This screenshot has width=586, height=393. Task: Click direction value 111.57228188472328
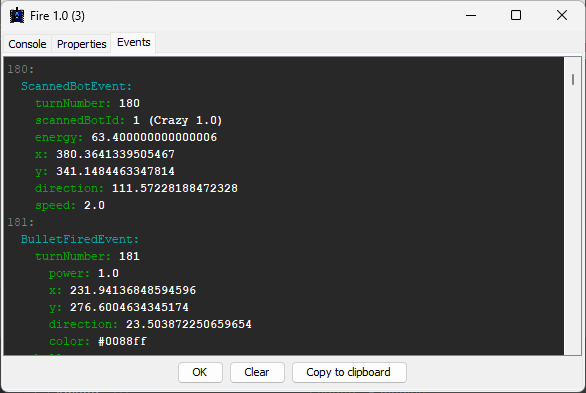pyautogui.click(x=175, y=188)
